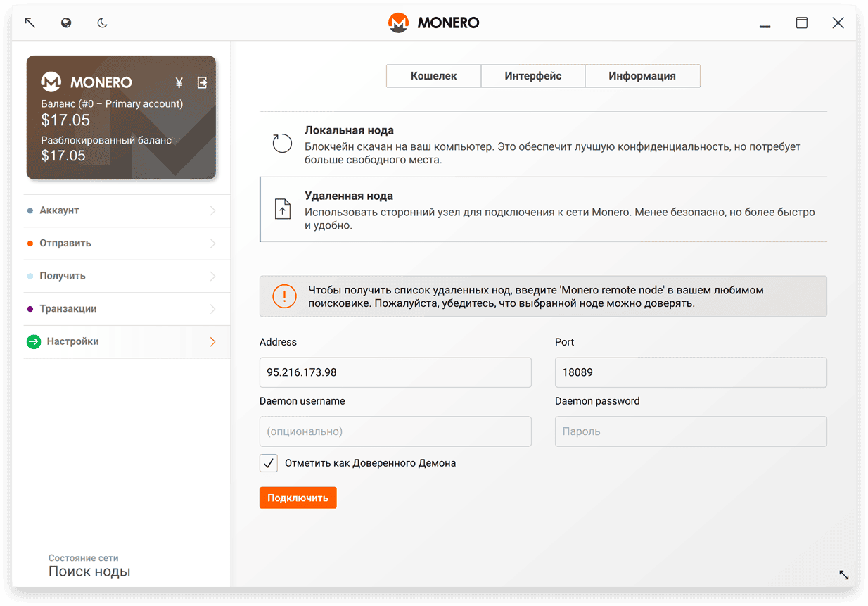The height and width of the screenshot is (606, 868).
Task: Open the Отправить menu item
Action: (127, 244)
